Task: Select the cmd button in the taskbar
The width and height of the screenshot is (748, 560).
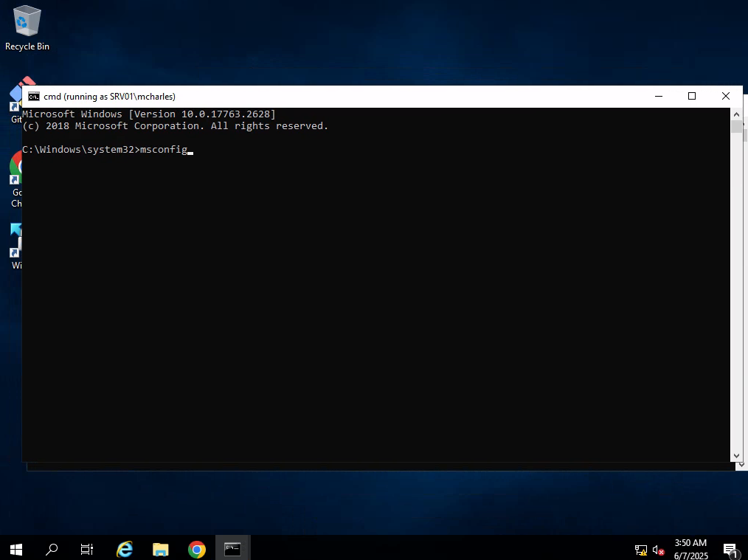Action: pos(232,549)
